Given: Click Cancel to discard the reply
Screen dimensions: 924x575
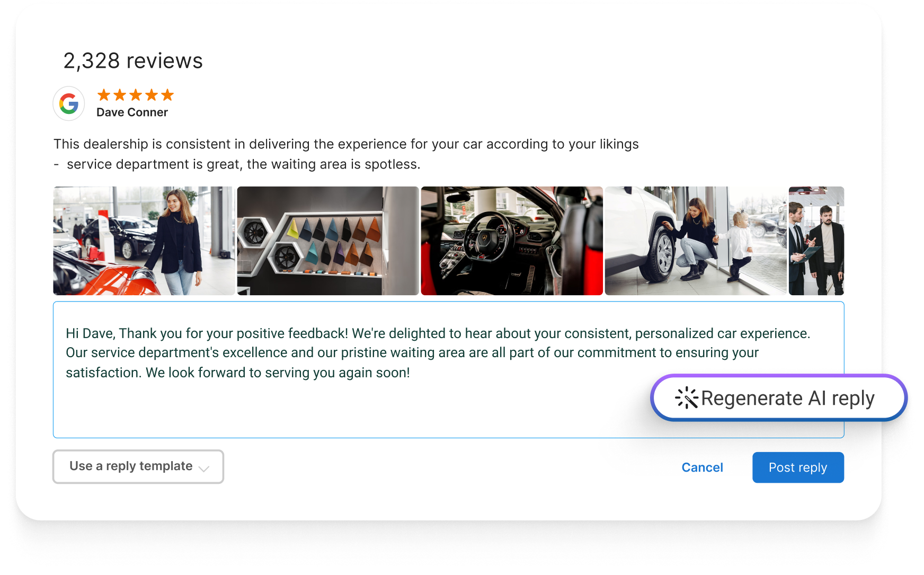Looking at the screenshot, I should (x=702, y=467).
